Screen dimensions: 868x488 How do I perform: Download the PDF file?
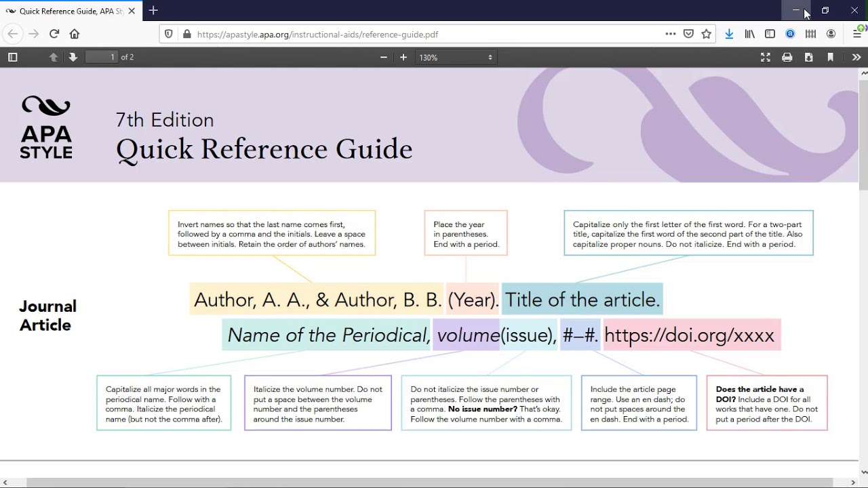click(x=808, y=58)
